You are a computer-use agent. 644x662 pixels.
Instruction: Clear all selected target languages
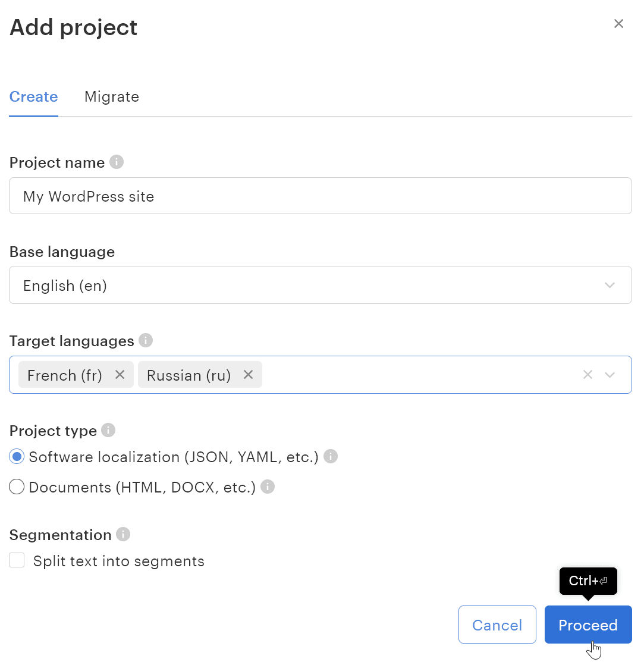[588, 375]
